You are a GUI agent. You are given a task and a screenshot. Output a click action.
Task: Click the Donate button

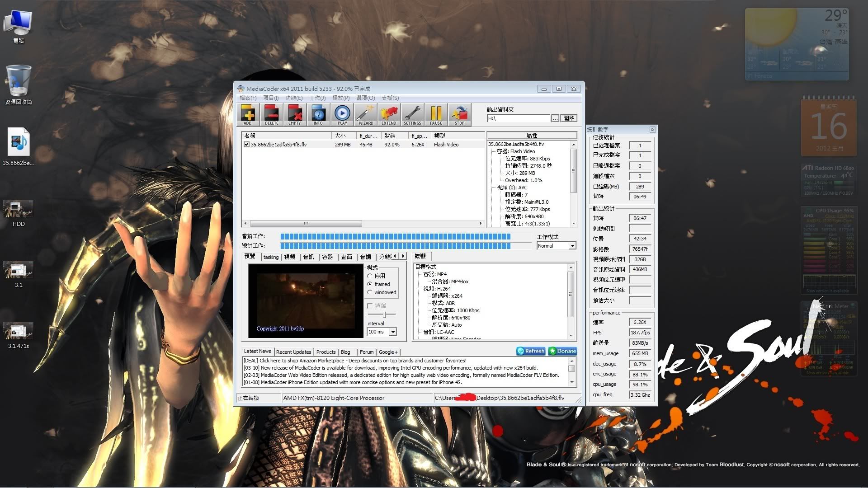point(562,351)
